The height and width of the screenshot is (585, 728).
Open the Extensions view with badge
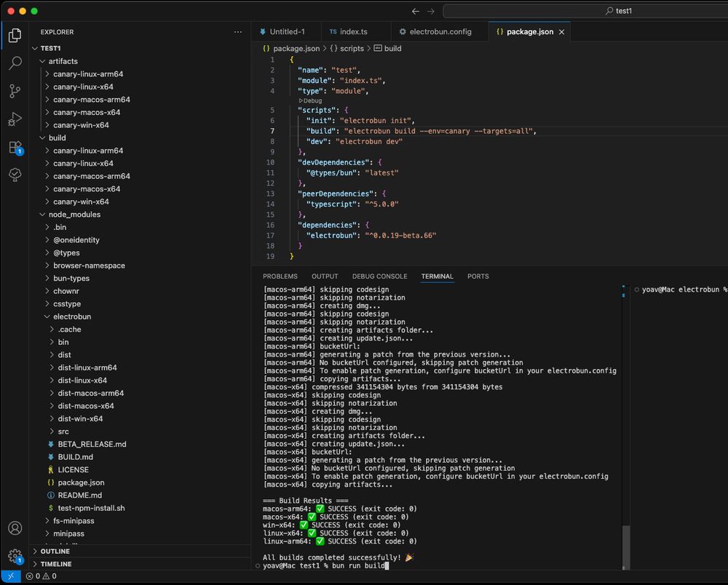click(15, 148)
